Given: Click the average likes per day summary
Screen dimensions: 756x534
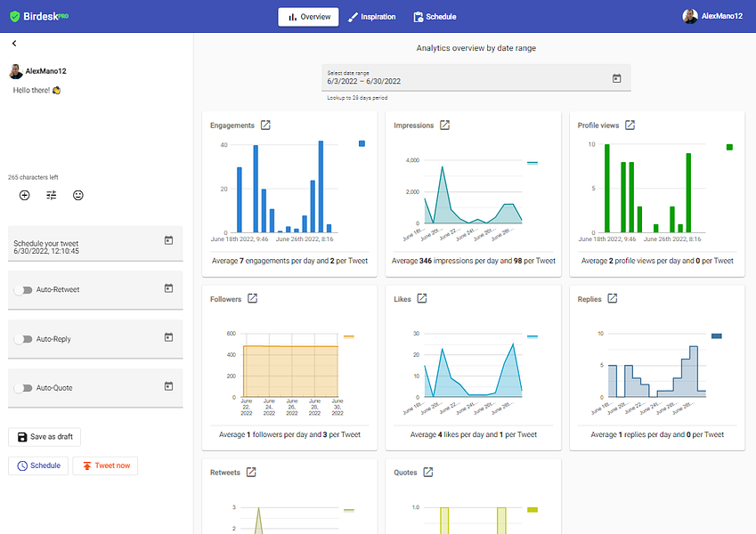Looking at the screenshot, I should [x=474, y=434].
